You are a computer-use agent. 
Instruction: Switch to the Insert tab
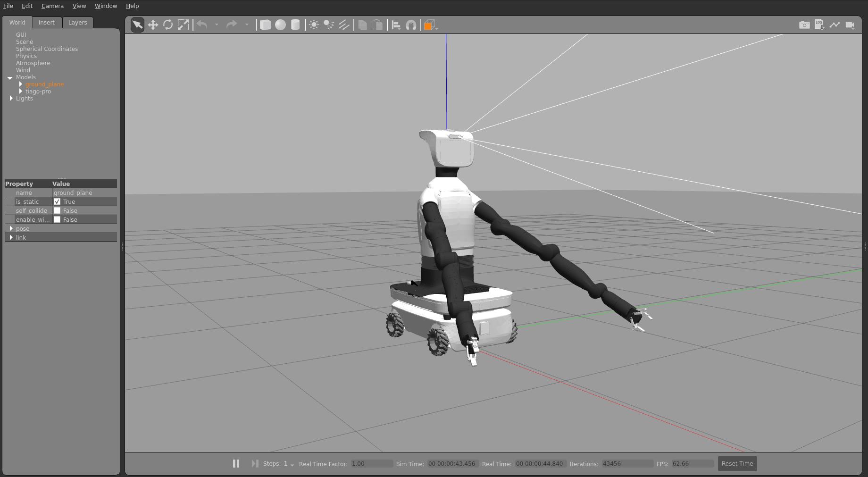coord(46,22)
